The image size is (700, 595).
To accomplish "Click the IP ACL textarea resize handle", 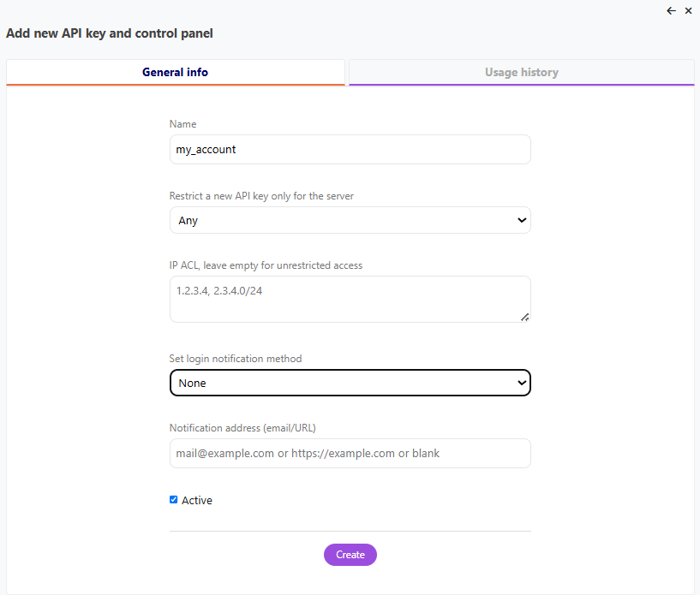I will click(525, 317).
